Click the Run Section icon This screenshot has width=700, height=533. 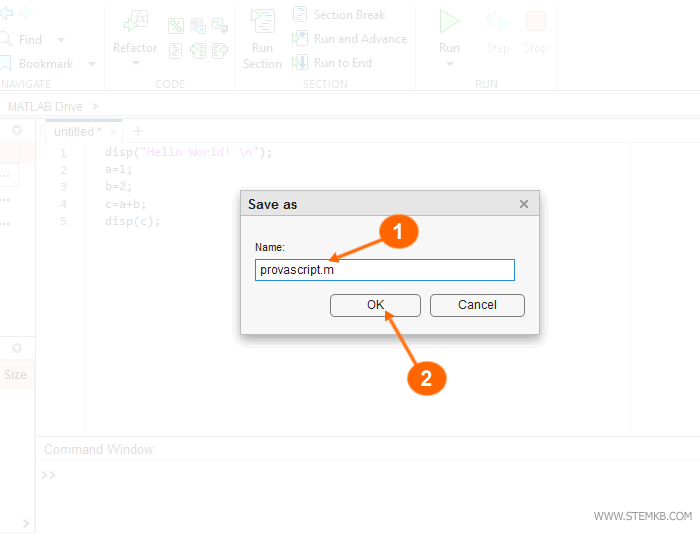click(x=262, y=23)
